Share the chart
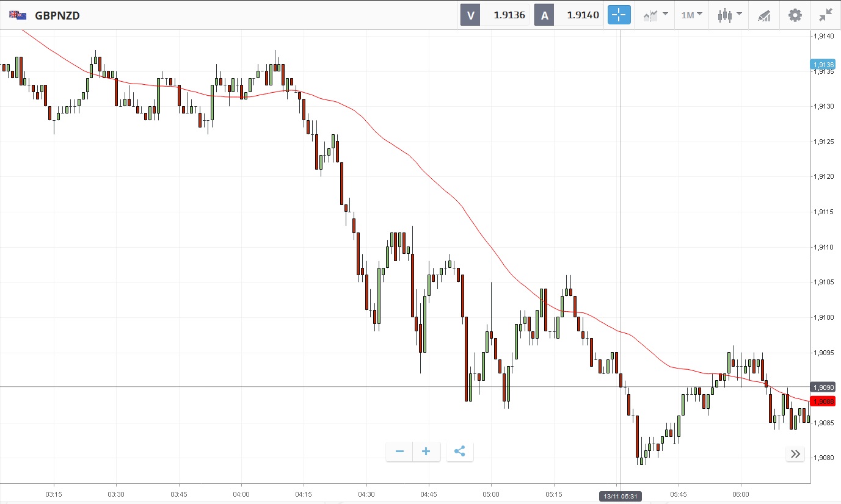Screen dimensions: 841x504 460,452
